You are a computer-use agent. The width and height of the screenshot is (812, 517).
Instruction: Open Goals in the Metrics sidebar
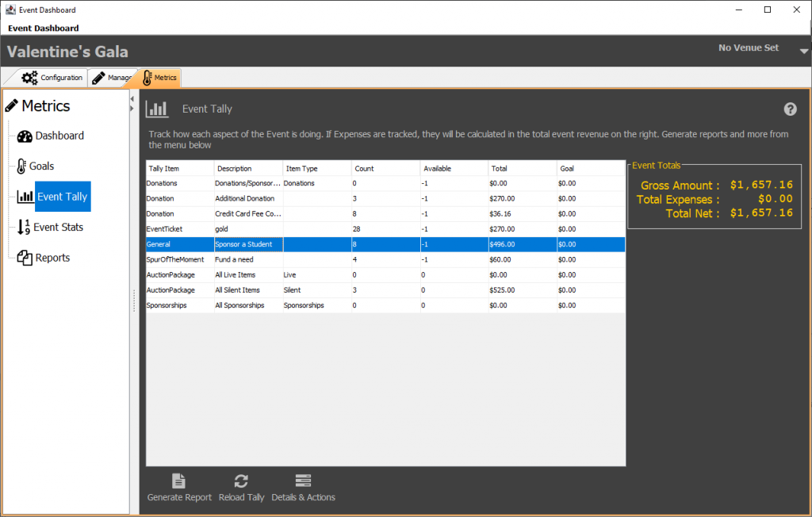tap(41, 166)
